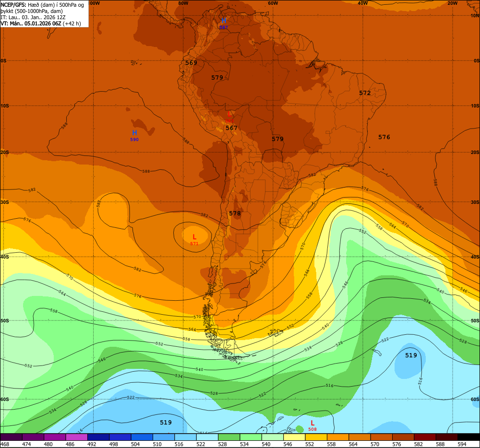Click the bold thickness value 572 over Brazil
480x448 pixels.
coord(365,93)
